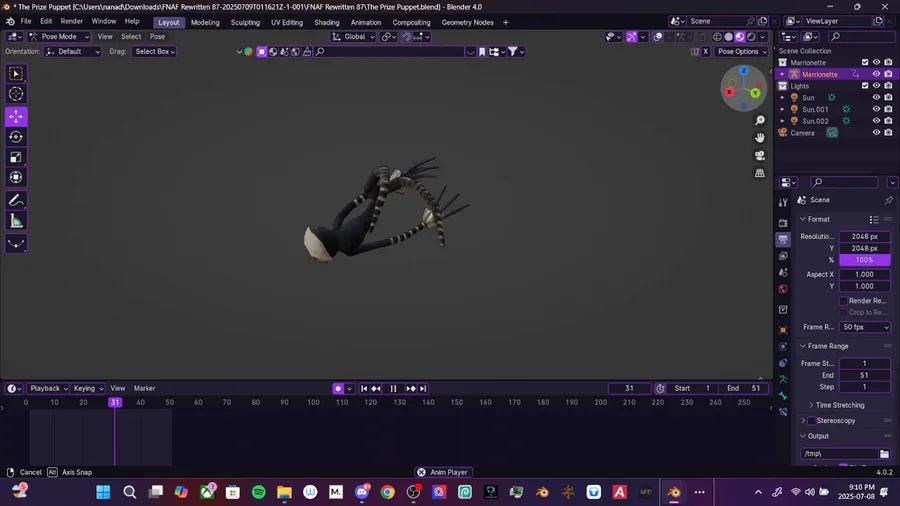
Task: Activate the Transform tool
Action: pos(16,177)
